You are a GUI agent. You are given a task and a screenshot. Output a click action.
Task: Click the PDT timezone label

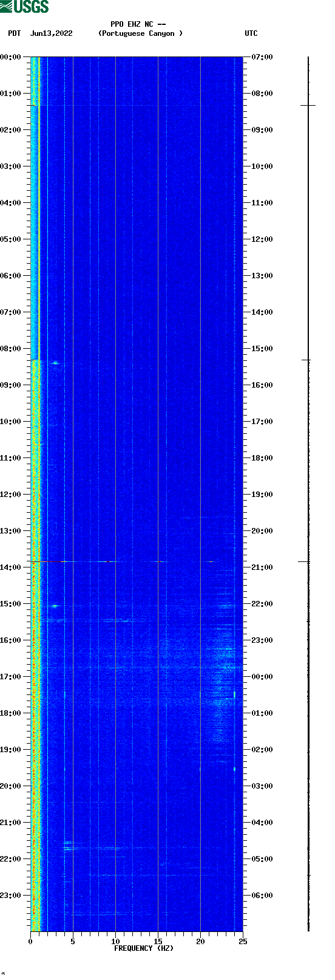14,33
